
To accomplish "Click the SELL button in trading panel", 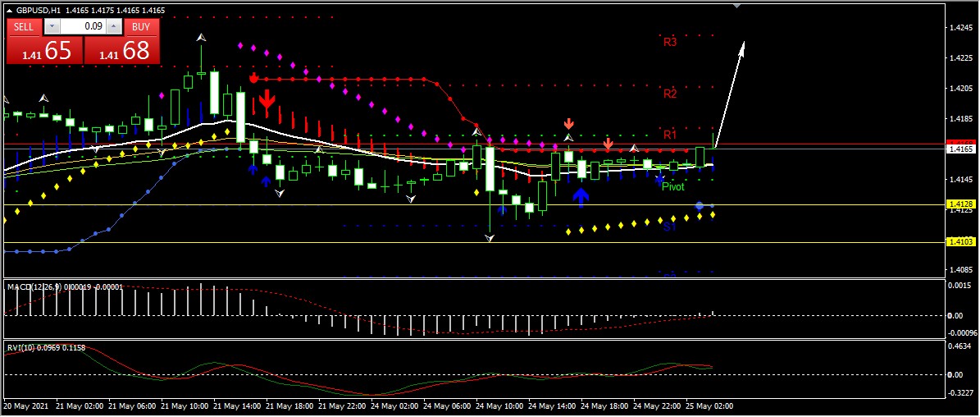I will [24, 26].
